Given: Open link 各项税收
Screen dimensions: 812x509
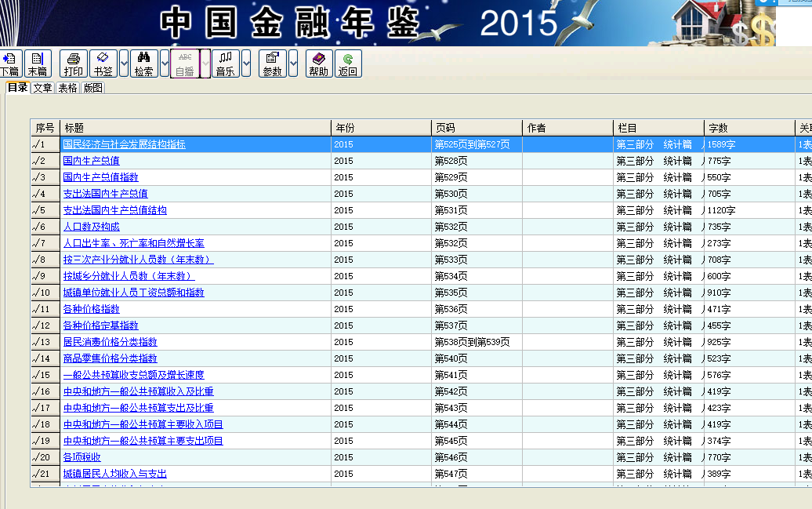Looking at the screenshot, I should [x=82, y=457].
